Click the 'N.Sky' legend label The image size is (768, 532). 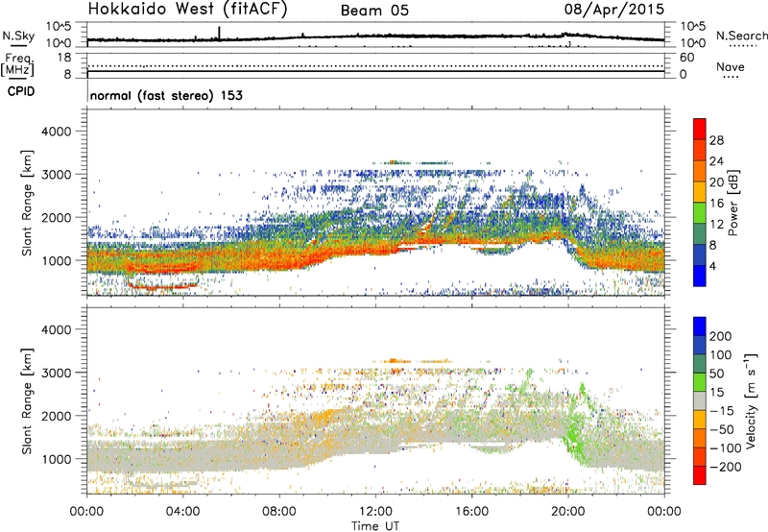(x=18, y=36)
